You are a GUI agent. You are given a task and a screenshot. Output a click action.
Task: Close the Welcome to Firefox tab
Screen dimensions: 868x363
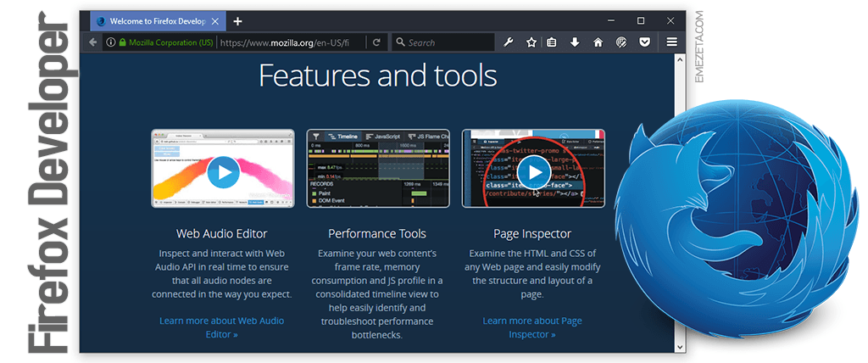(x=216, y=21)
